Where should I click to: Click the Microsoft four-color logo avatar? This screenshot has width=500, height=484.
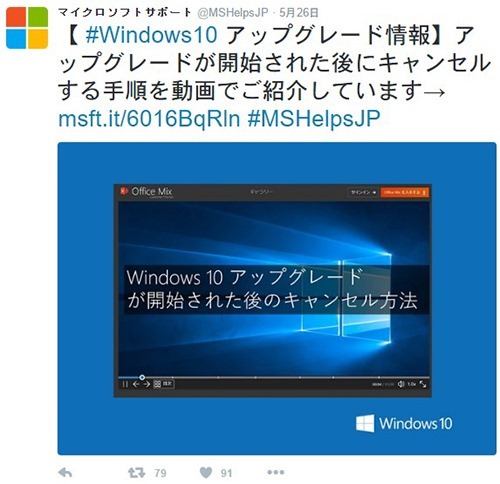(x=27, y=28)
